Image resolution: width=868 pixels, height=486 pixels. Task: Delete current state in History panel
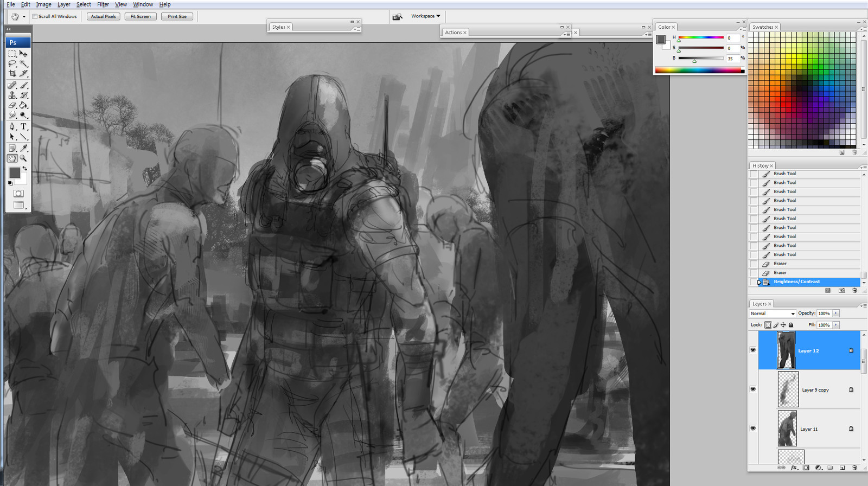[x=854, y=290]
